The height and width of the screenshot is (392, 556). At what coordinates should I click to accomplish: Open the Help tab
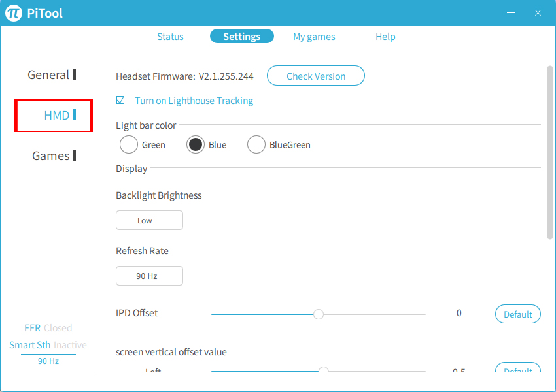385,37
